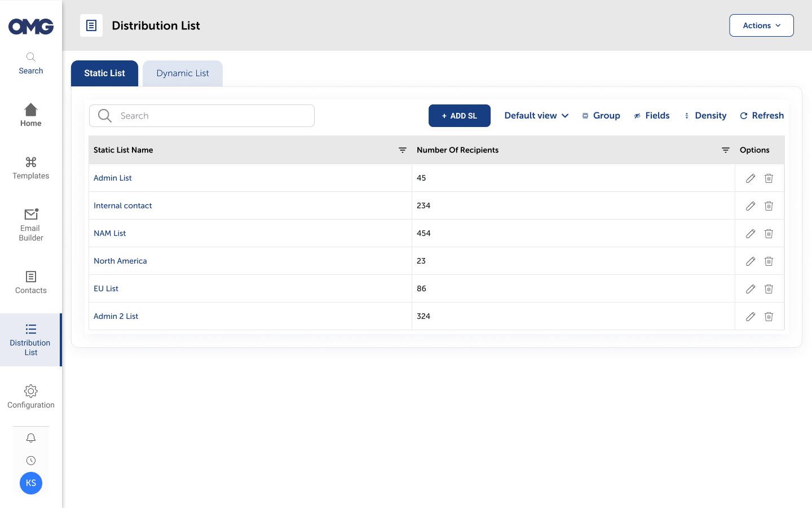The image size is (812, 508).
Task: Expand the Actions dropdown
Action: tap(761, 25)
